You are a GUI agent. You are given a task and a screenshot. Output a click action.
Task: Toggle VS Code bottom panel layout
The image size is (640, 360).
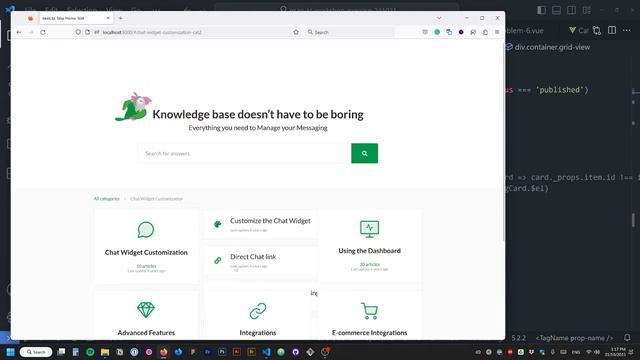point(556,10)
